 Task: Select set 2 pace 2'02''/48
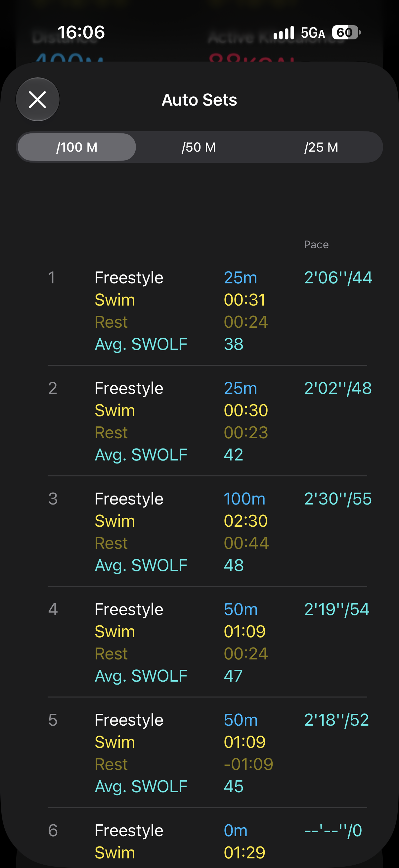[338, 388]
